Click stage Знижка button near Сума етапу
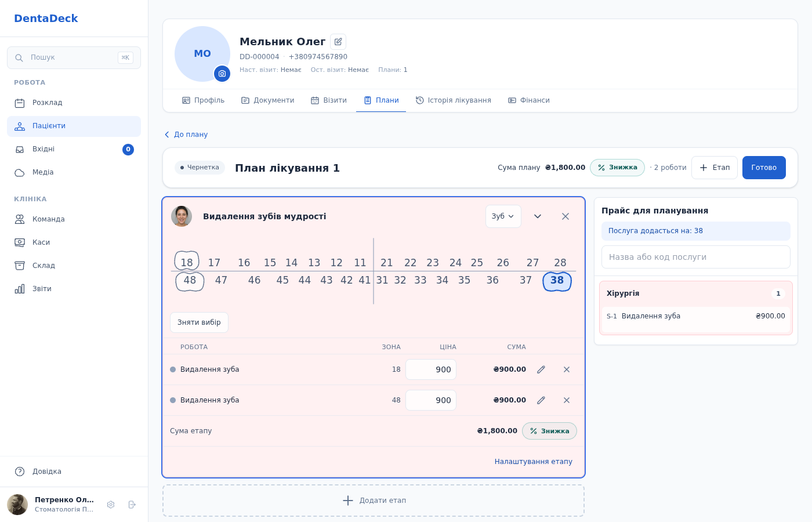 [549, 431]
